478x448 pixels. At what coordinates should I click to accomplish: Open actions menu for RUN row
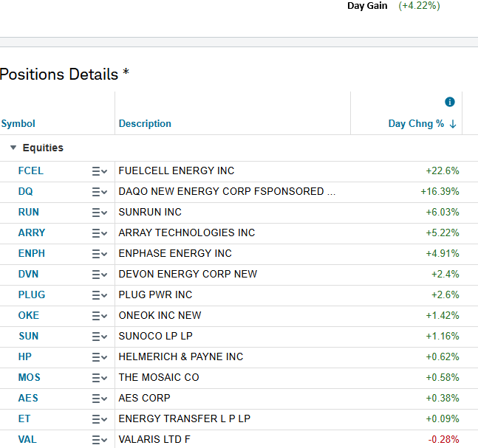pyautogui.click(x=100, y=213)
